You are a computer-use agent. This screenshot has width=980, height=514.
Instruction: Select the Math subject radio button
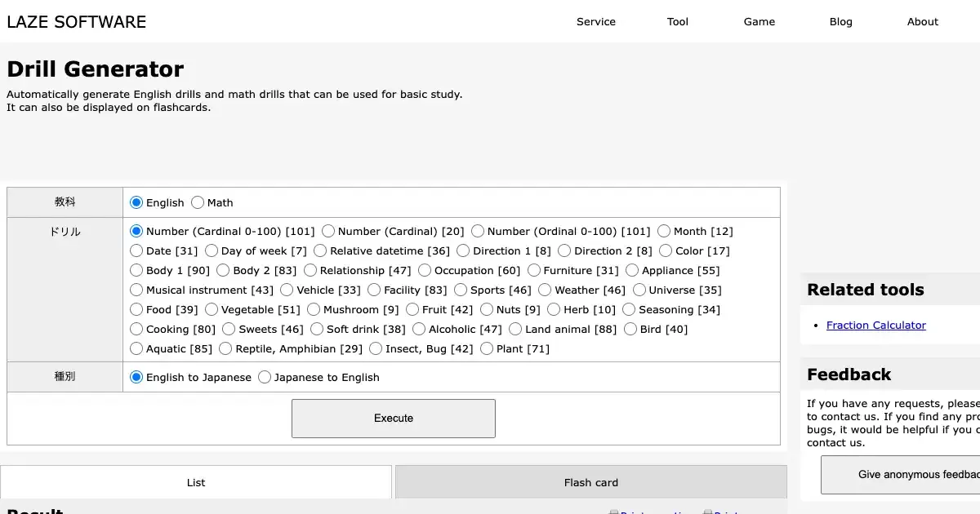click(198, 202)
